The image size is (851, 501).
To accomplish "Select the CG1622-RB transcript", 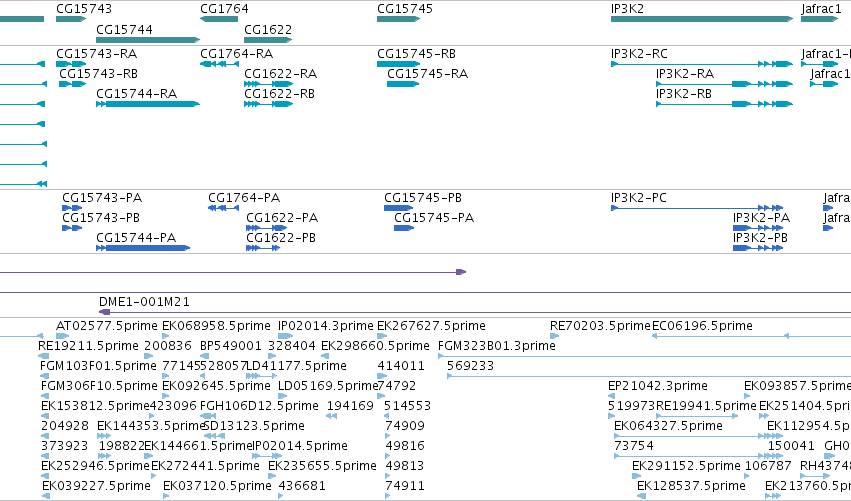I will [268, 104].
